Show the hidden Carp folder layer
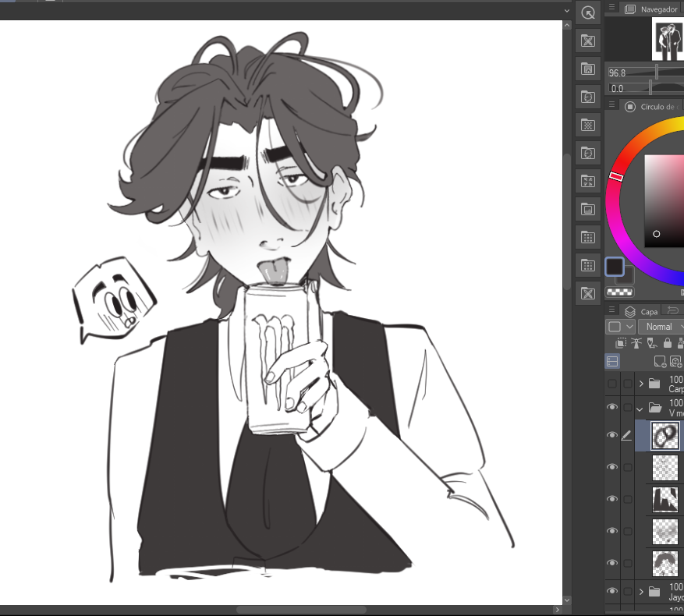This screenshot has width=684, height=616. click(x=612, y=384)
